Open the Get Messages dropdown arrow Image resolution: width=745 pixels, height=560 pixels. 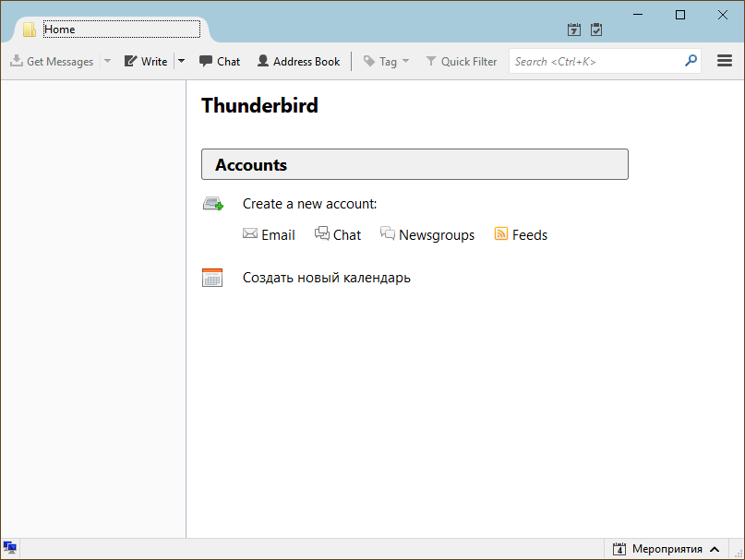pyautogui.click(x=107, y=61)
